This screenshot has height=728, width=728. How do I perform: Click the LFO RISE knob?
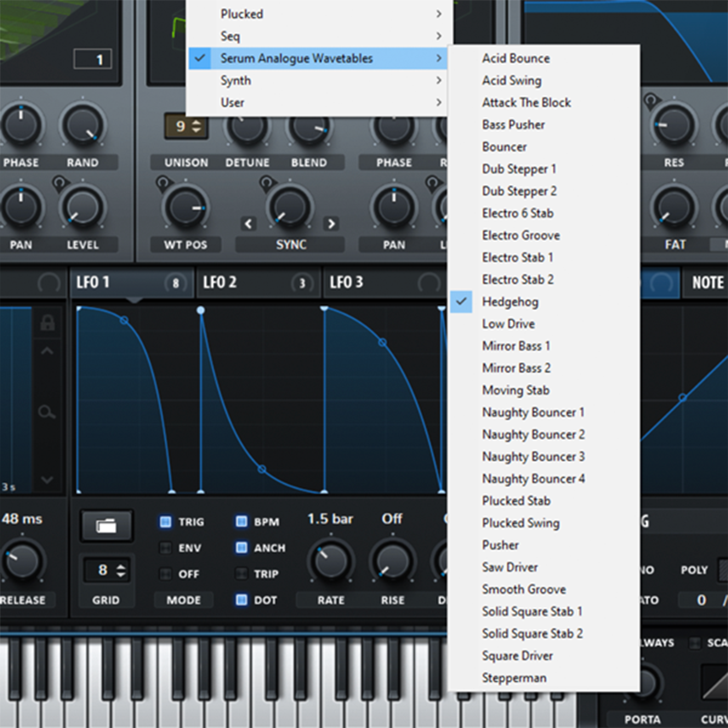(393, 561)
